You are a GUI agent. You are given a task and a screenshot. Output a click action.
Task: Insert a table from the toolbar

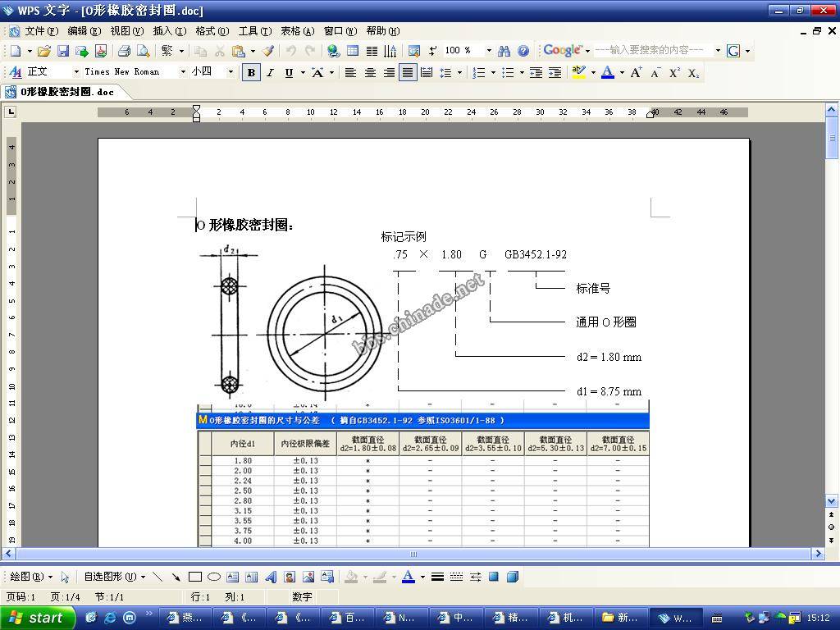353,51
